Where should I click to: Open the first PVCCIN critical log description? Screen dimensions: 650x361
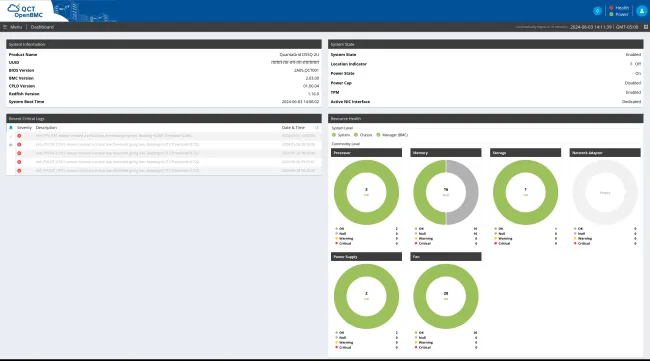click(x=117, y=145)
